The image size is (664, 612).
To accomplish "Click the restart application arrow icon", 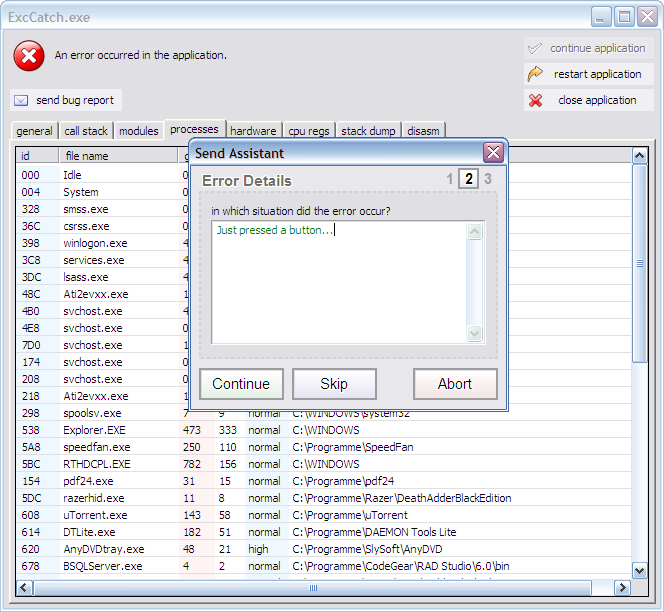I will click(536, 74).
